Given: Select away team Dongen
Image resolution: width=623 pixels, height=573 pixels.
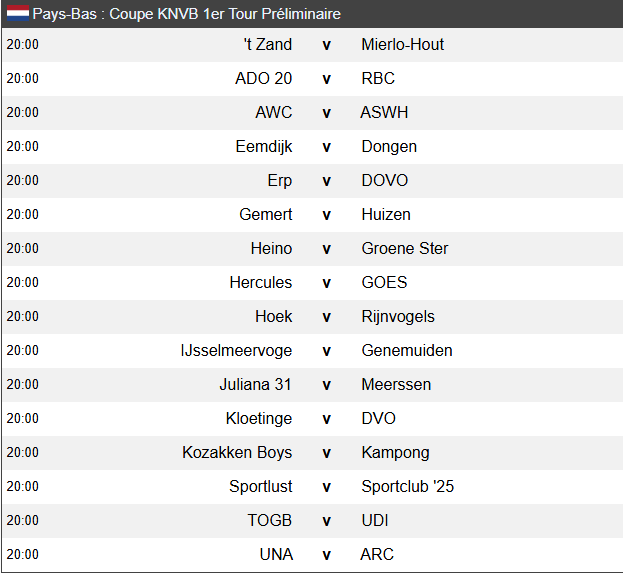Looking at the screenshot, I should pyautogui.click(x=389, y=146).
